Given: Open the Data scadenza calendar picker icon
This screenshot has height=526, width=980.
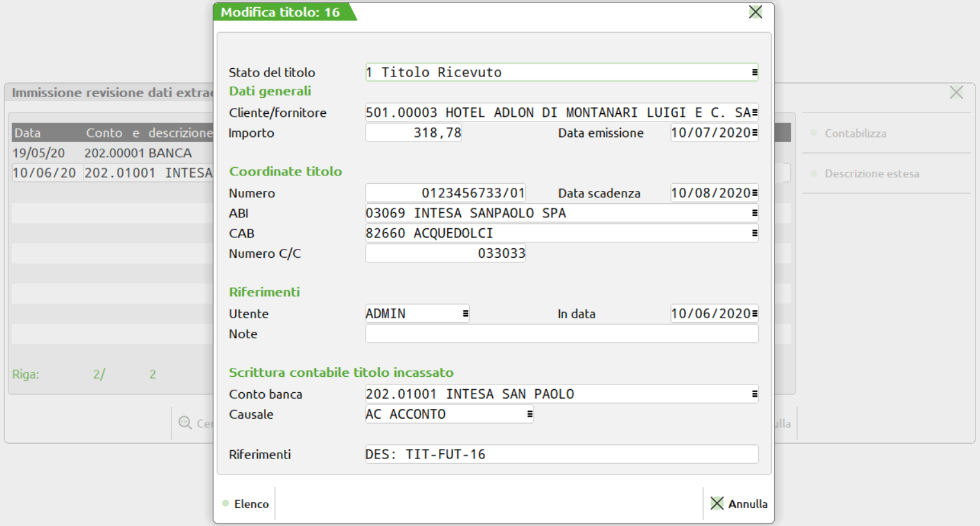Looking at the screenshot, I should 754,193.
